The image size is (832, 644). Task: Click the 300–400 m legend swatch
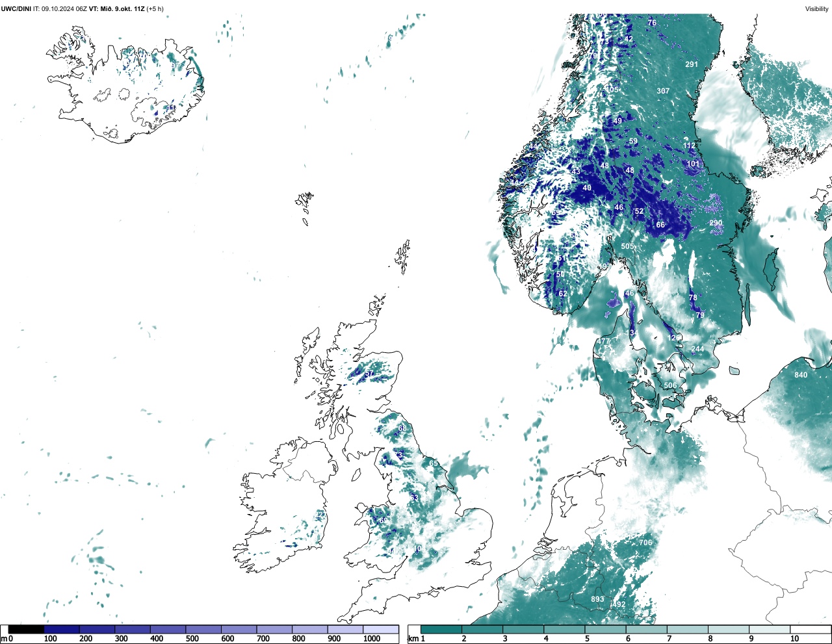133,630
